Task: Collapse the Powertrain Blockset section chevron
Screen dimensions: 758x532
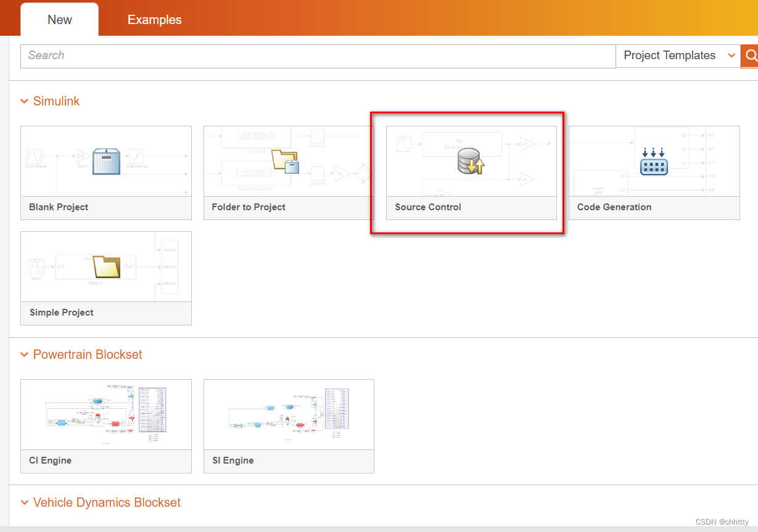Action: (24, 354)
